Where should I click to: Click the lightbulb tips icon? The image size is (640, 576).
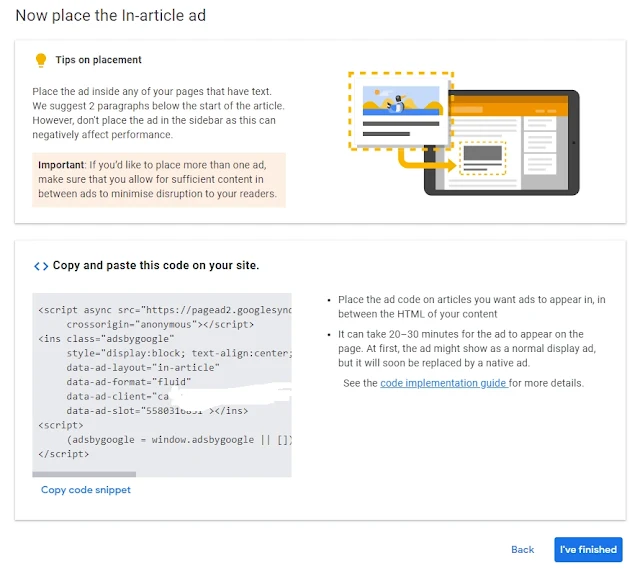[x=41, y=60]
